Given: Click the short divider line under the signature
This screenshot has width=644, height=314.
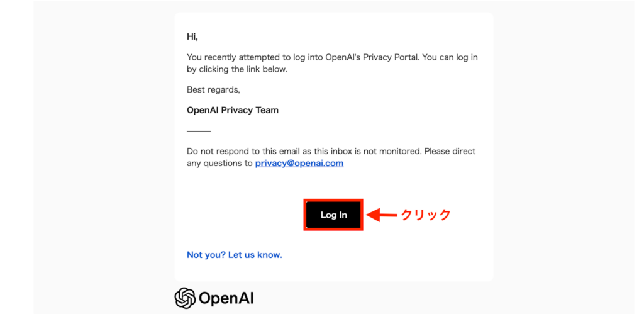Looking at the screenshot, I should (199, 131).
